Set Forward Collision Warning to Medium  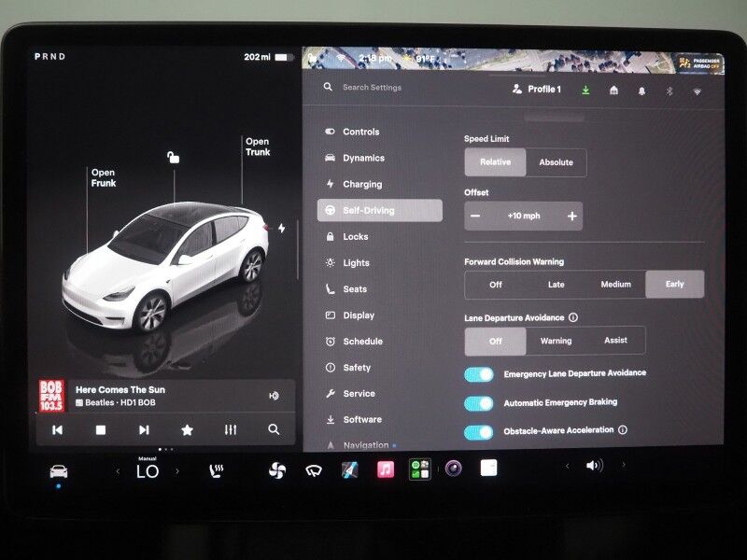615,285
